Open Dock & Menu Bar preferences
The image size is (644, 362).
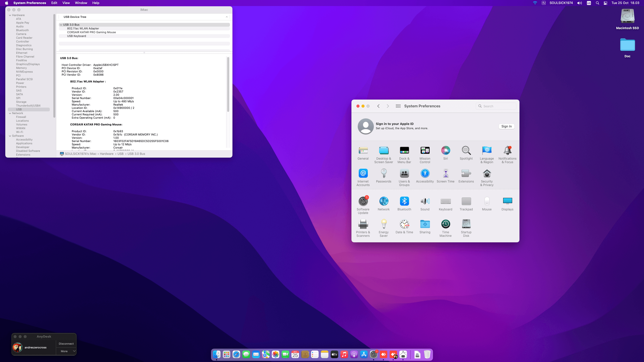click(404, 155)
